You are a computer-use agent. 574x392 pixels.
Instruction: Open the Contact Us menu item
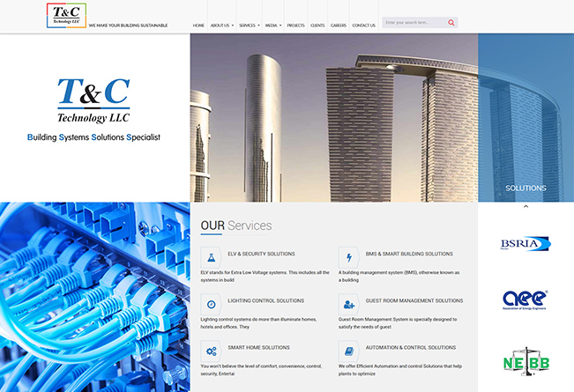[363, 26]
